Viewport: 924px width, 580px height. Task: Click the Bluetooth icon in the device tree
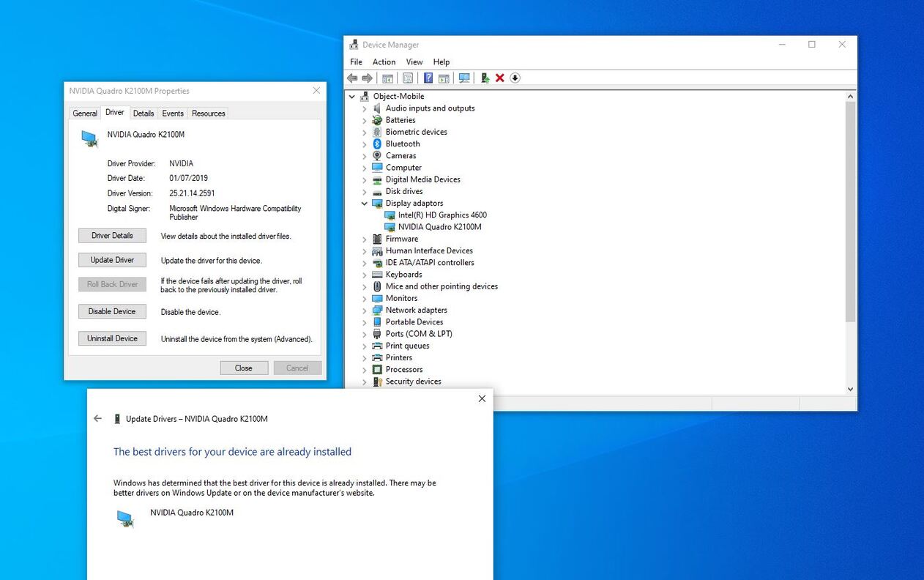coord(377,144)
